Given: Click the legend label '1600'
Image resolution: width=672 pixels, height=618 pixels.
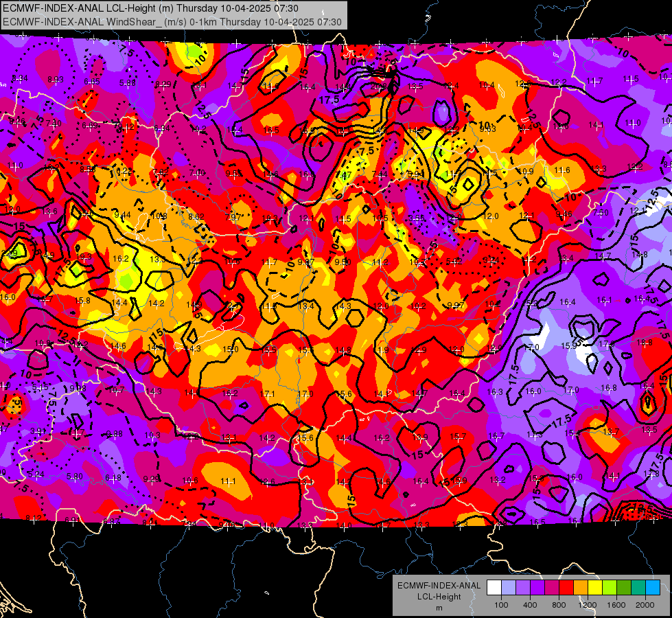Looking at the screenshot, I should [x=616, y=605].
